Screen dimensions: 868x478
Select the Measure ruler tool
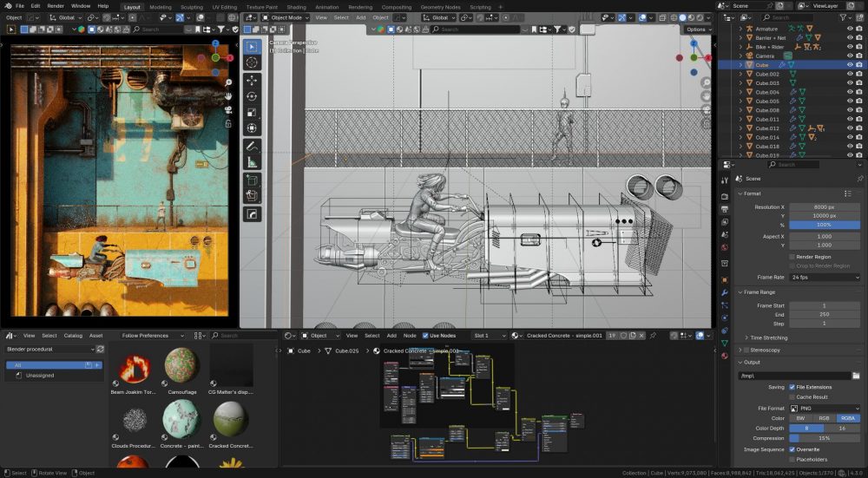point(252,162)
